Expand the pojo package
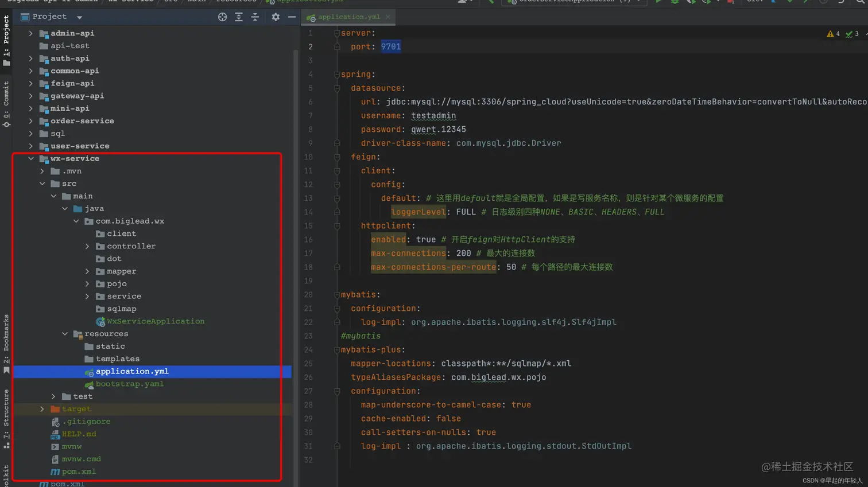The image size is (868, 487). pos(87,284)
